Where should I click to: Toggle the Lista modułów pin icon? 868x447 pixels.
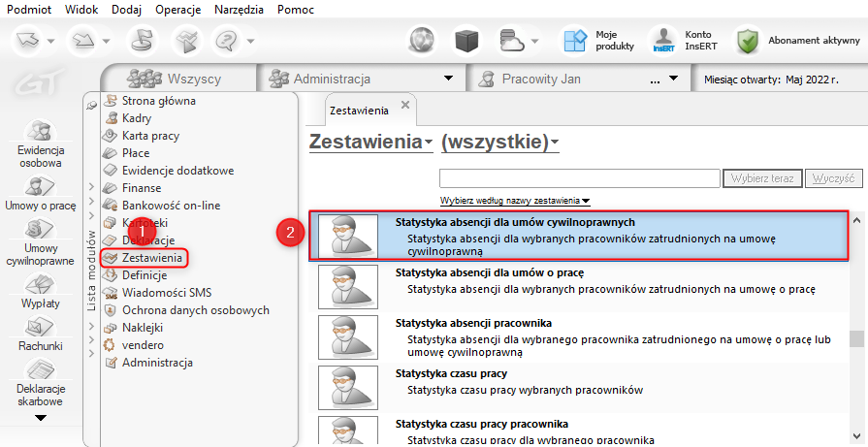[92, 107]
